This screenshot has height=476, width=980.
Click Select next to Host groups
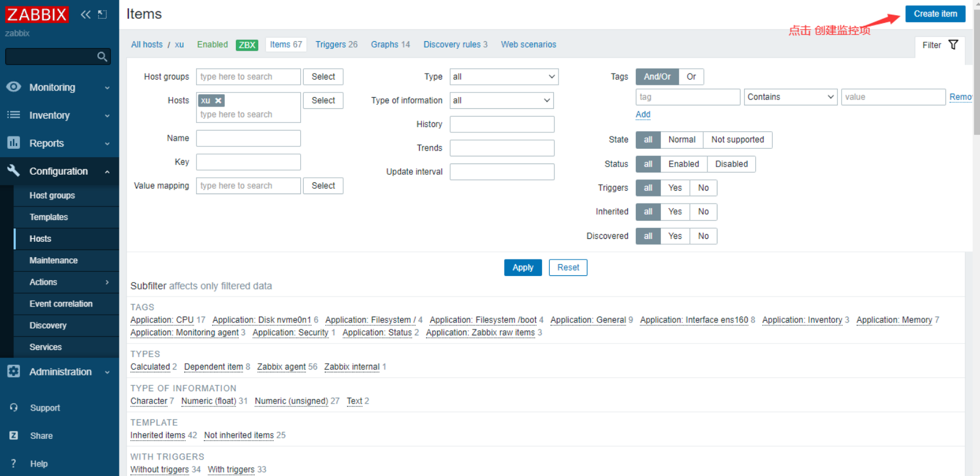coord(323,76)
